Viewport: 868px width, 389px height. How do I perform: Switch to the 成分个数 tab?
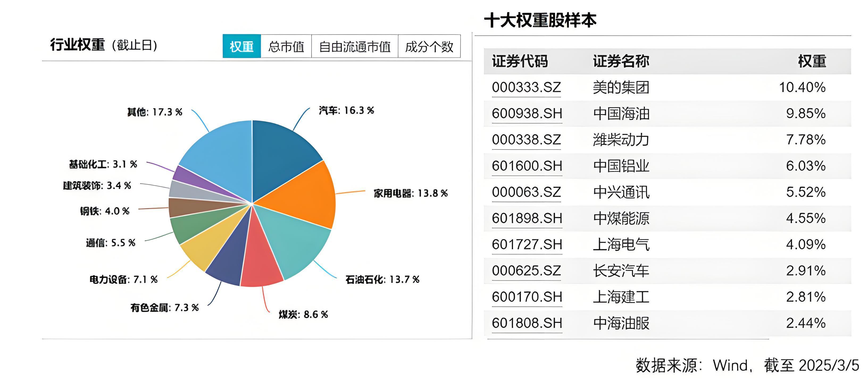tap(429, 46)
